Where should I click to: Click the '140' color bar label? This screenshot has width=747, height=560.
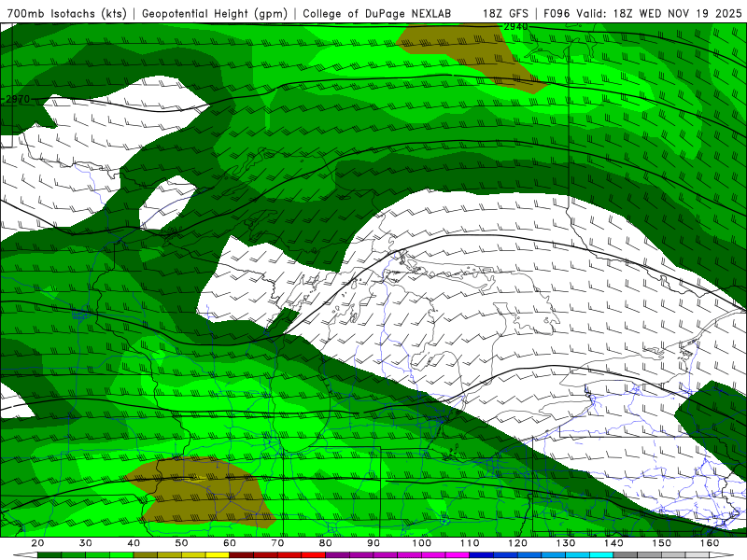coord(613,543)
